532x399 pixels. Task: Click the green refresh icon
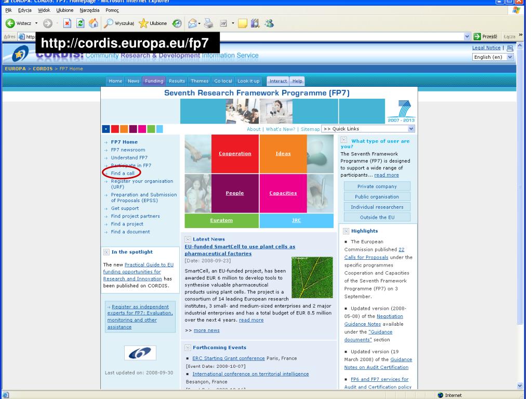[x=81, y=23]
